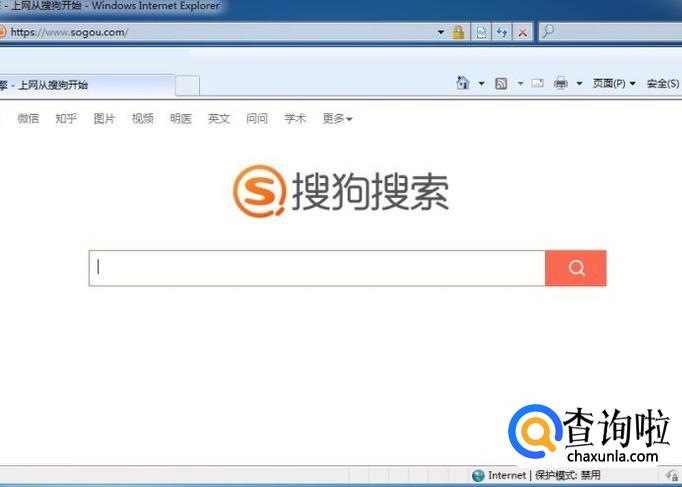Open the 视频 search link
Screen dimensions: 682x487
coord(143,118)
